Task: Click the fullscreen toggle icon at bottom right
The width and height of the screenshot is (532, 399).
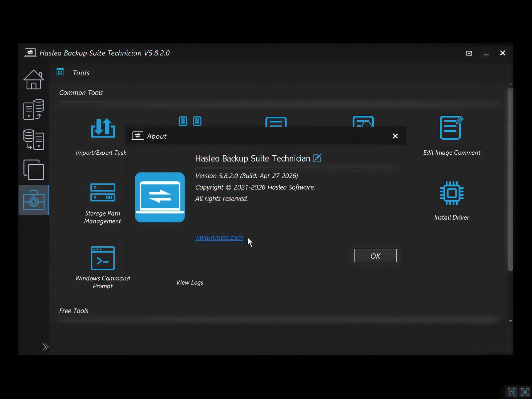Action: click(x=525, y=392)
